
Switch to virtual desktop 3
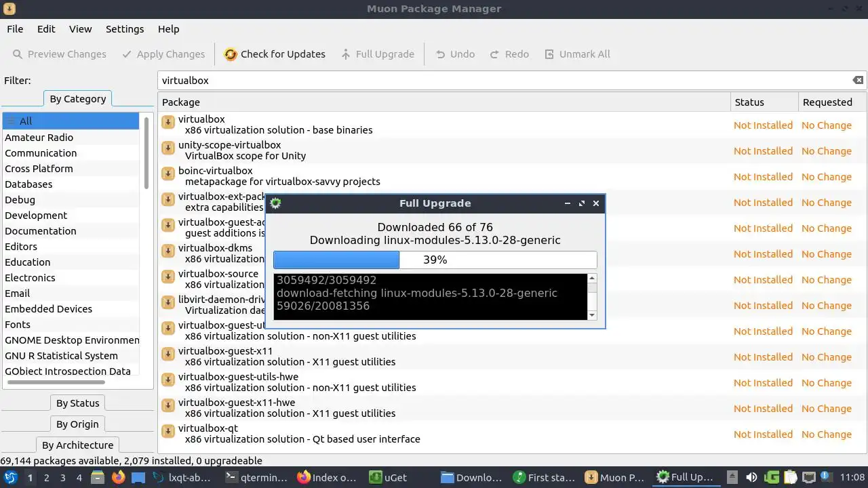point(62,477)
